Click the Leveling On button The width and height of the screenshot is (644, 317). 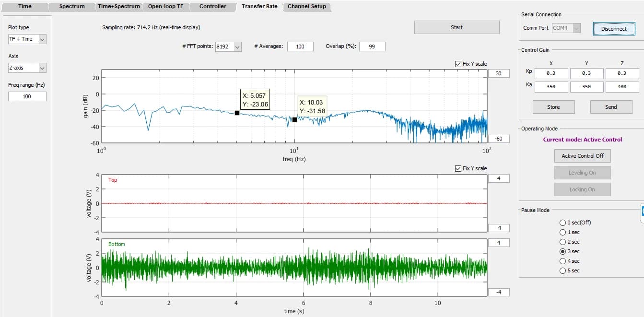pos(583,173)
